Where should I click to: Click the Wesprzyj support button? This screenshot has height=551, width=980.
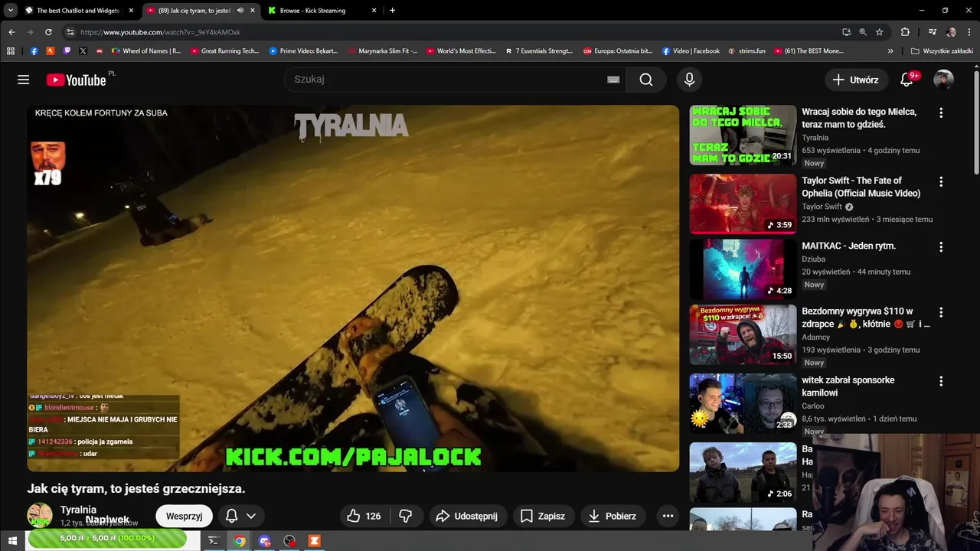[x=184, y=516]
